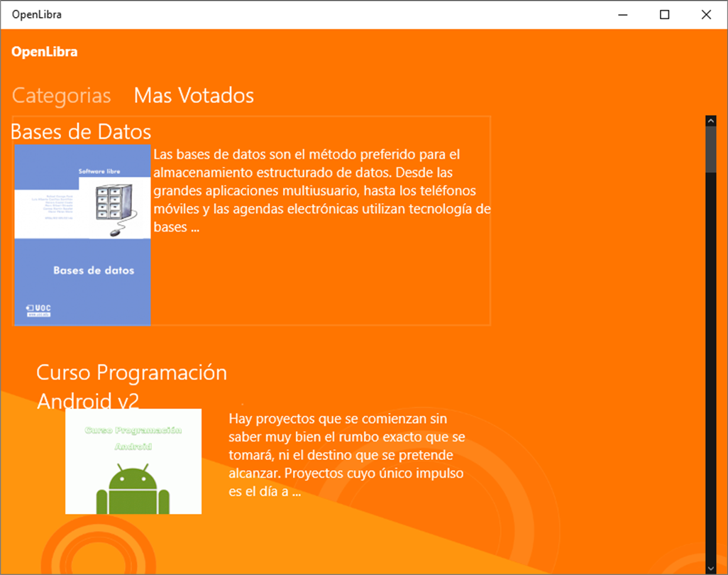Click the Curso Programación Android v2 title

132,386
